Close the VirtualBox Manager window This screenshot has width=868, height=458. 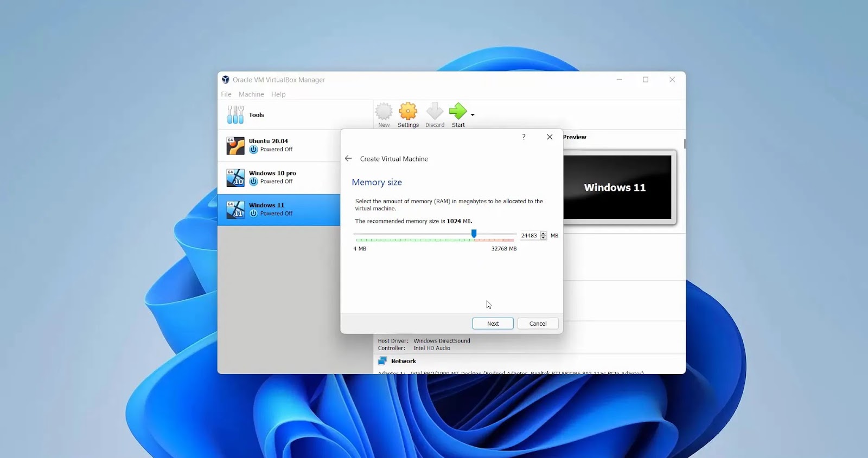(672, 80)
